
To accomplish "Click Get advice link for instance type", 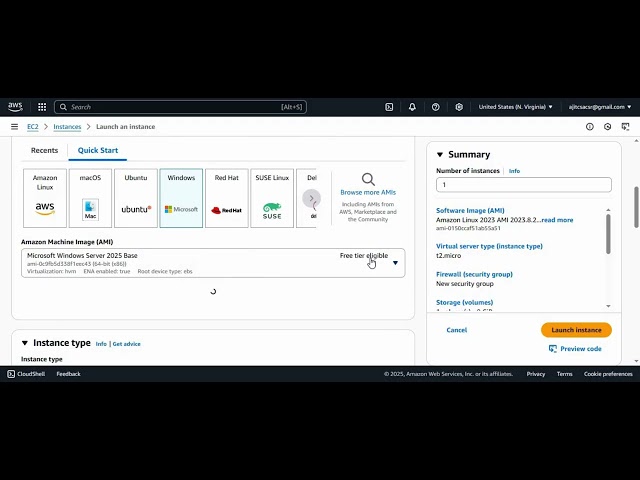I will 127,344.
